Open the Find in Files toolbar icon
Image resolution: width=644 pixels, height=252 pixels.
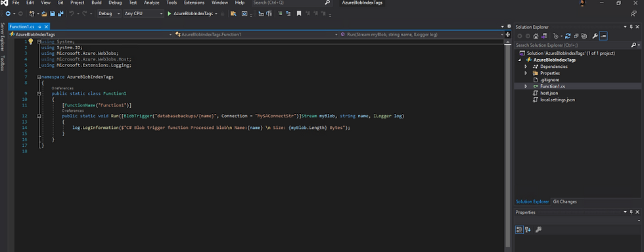[x=233, y=14]
